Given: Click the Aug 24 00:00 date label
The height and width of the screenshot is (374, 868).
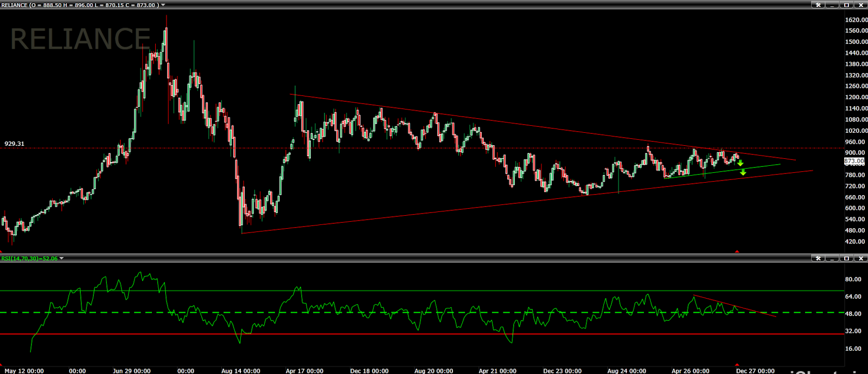Looking at the screenshot, I should point(627,371).
